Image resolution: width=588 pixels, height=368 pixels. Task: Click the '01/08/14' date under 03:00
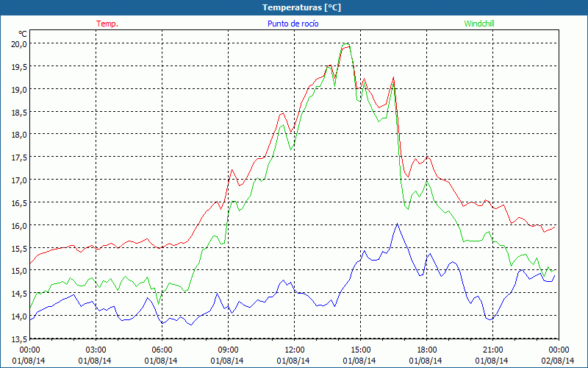point(95,361)
